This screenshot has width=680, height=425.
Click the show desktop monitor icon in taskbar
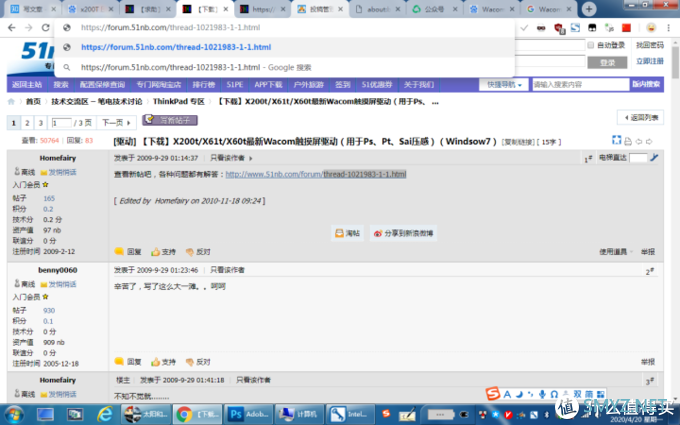(x=45, y=414)
